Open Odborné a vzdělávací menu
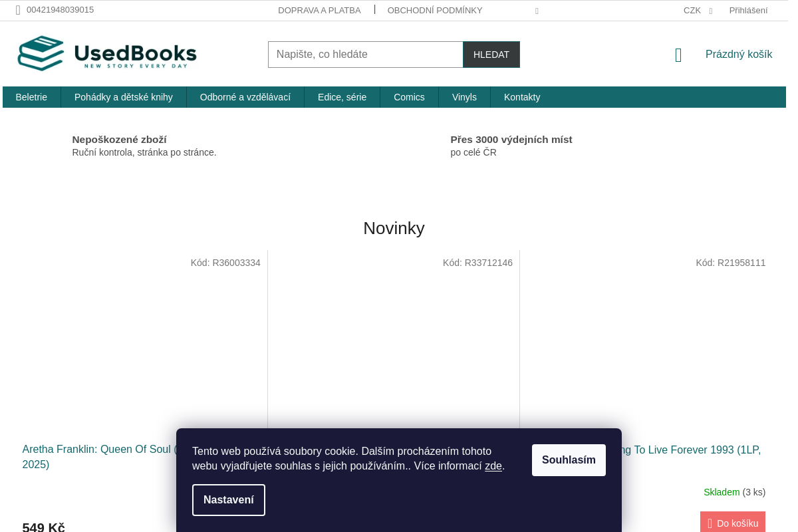Viewport: 798px width, 532px height. point(245,97)
